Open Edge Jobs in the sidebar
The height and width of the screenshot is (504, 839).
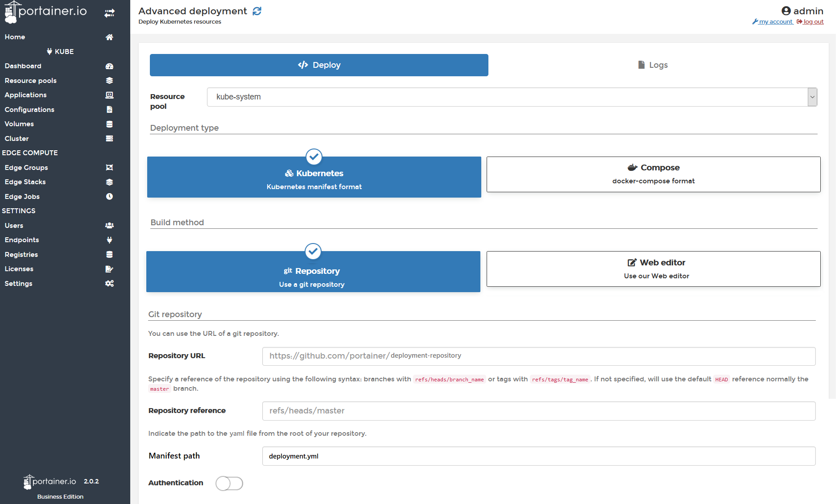pos(22,197)
